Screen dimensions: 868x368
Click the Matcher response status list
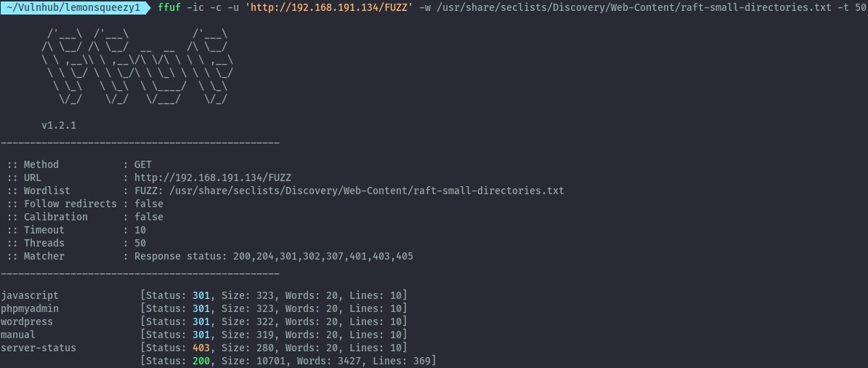[x=273, y=256]
